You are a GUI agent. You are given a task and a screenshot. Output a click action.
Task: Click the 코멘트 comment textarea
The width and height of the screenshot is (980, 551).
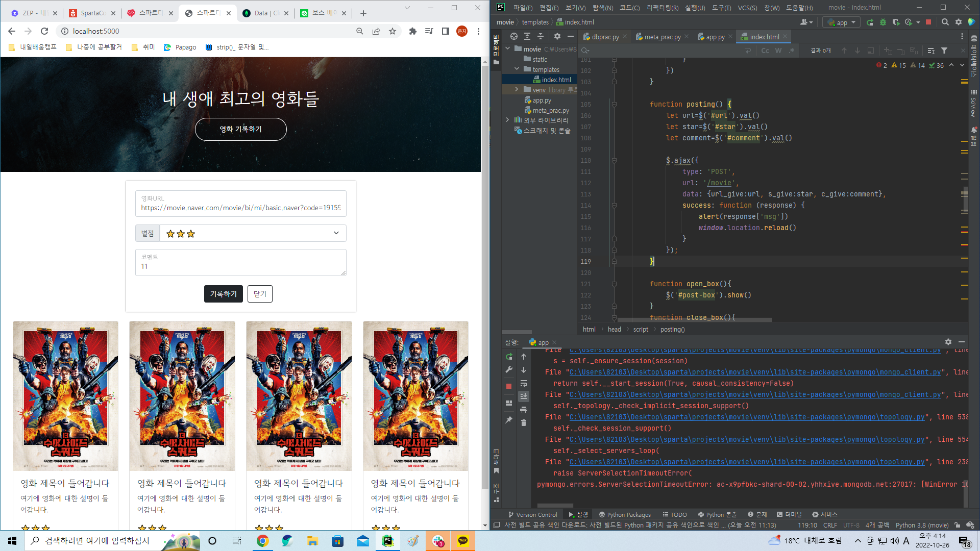click(241, 262)
